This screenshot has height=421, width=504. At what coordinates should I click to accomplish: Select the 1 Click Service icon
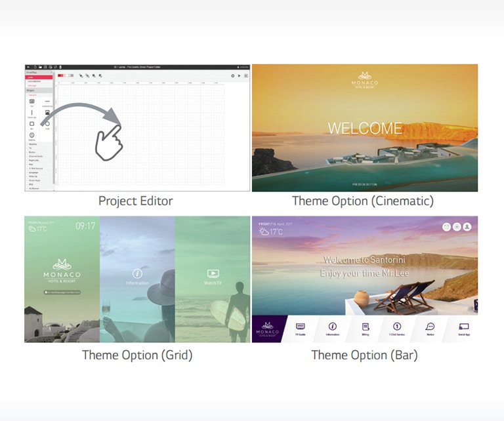397,328
